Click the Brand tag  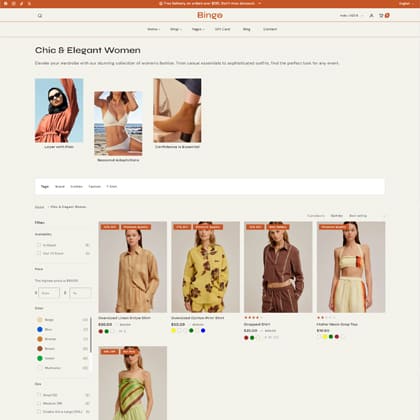click(60, 186)
